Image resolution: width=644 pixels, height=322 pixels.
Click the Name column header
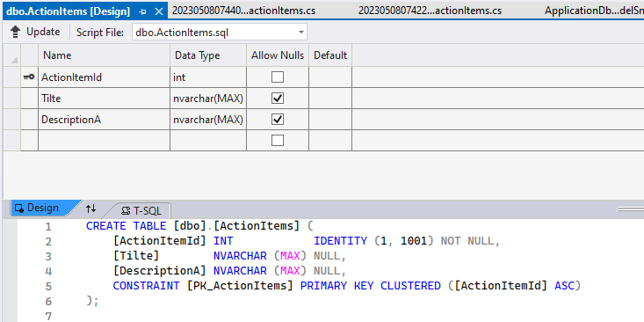point(104,55)
